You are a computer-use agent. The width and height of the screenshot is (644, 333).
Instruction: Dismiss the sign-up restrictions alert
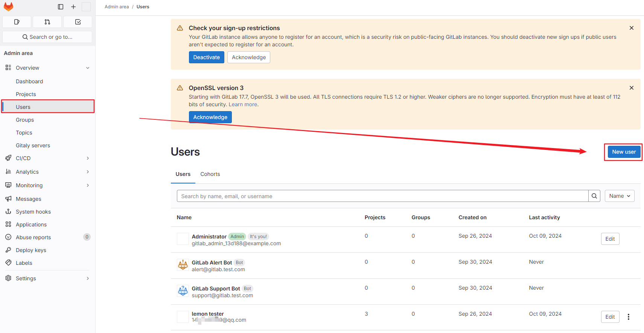pos(631,28)
